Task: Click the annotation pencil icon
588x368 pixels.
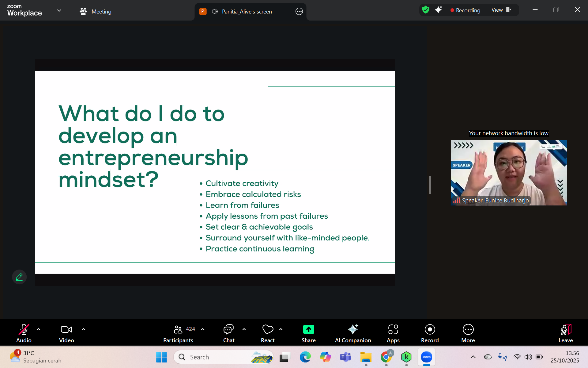Action: click(19, 277)
